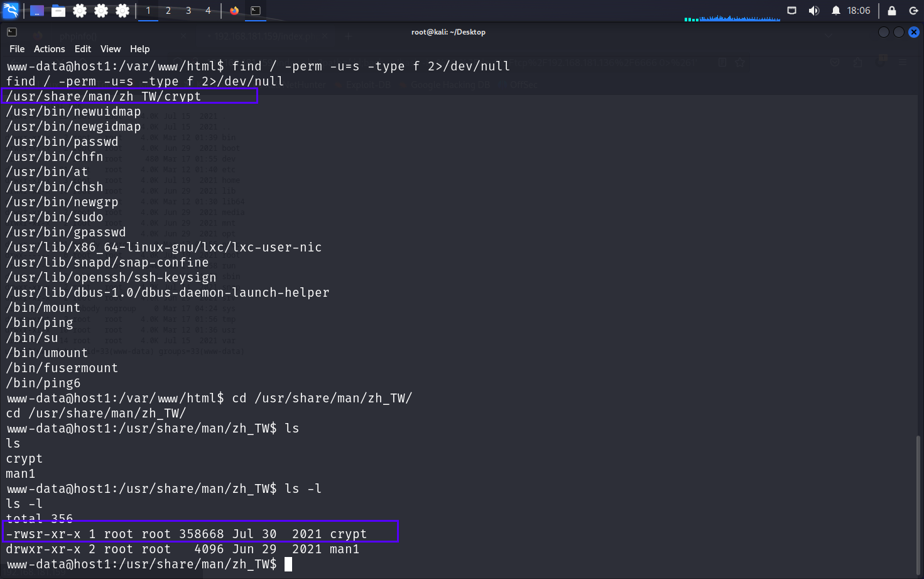Open the Help menu

139,49
